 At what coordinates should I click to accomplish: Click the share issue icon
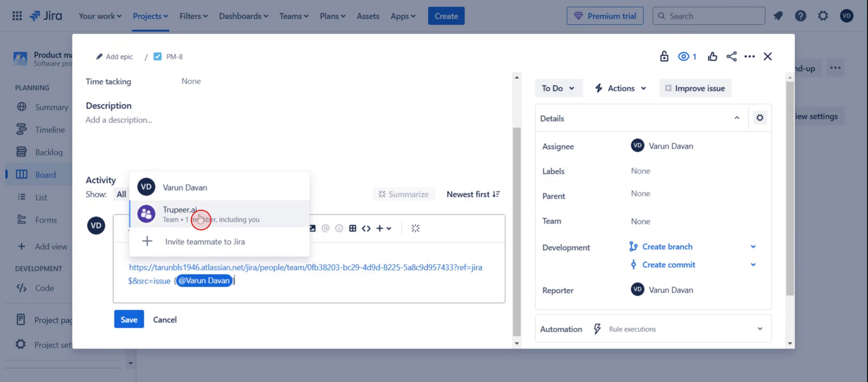point(731,57)
